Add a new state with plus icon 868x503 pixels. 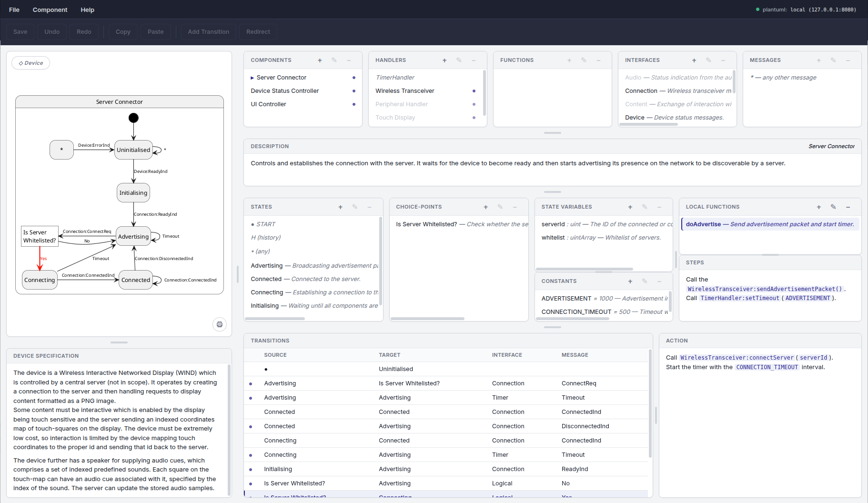[x=340, y=207]
